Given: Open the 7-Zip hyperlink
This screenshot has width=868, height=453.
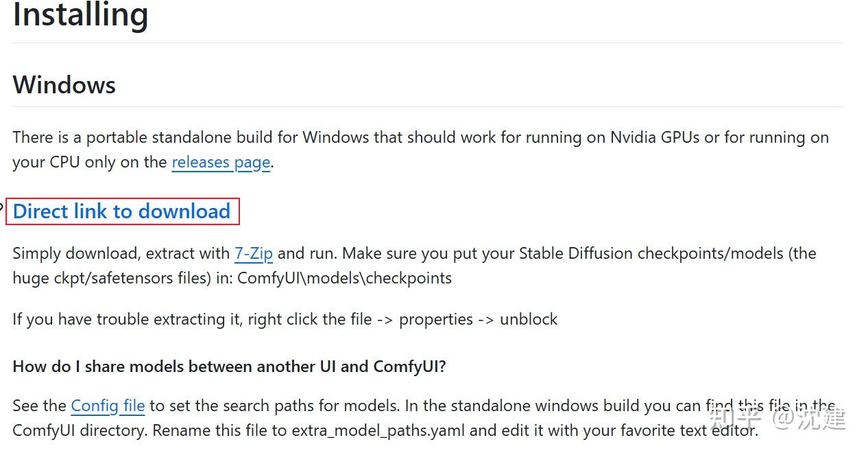Looking at the screenshot, I should [254, 254].
